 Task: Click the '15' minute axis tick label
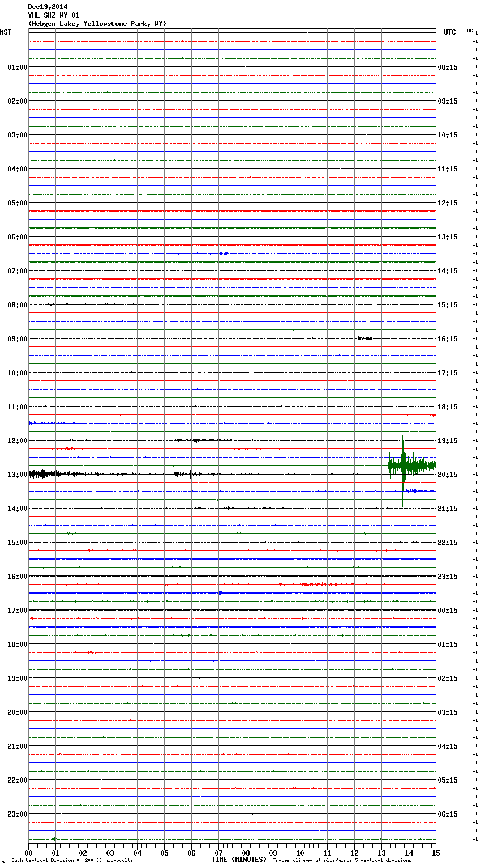pyautogui.click(x=436, y=853)
